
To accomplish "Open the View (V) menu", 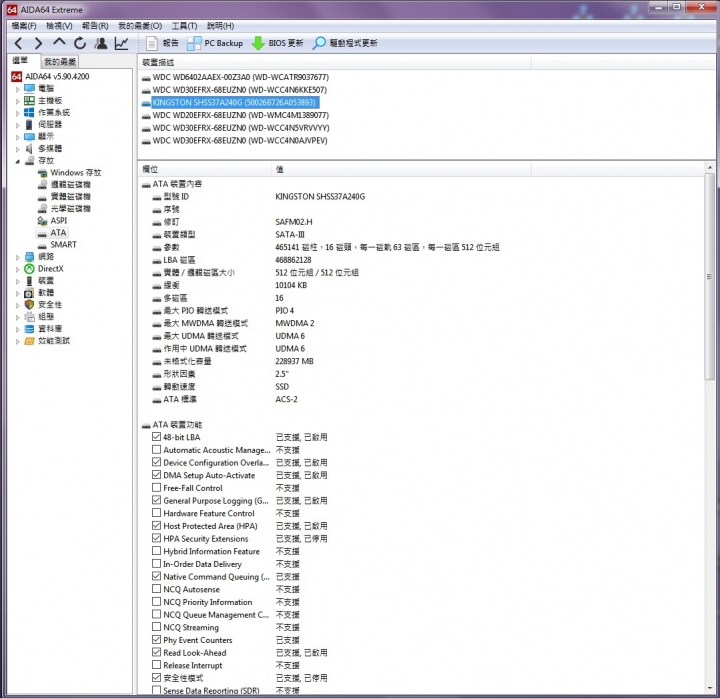I will (59, 26).
